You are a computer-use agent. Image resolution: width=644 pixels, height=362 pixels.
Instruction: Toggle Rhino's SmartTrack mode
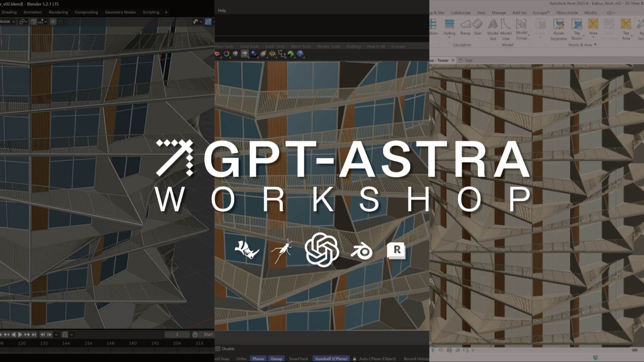click(x=298, y=359)
